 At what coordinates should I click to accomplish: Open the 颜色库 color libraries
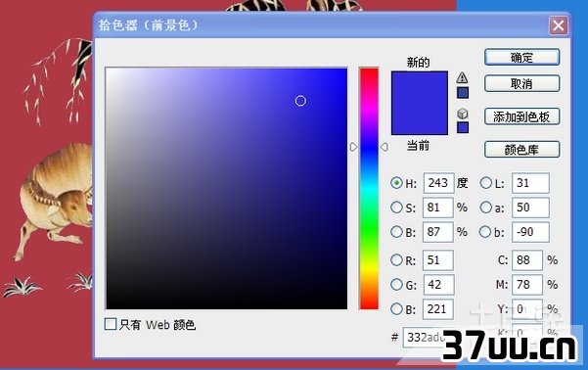[x=521, y=150]
